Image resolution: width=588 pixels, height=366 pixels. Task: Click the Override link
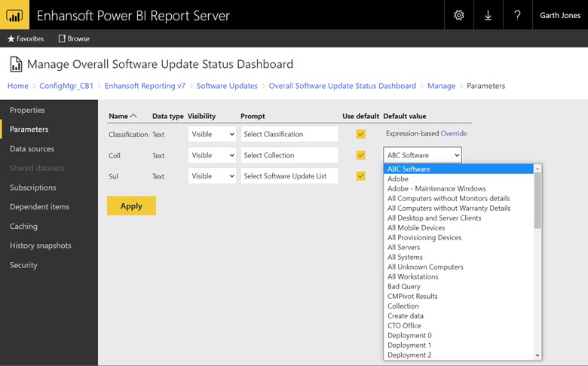[454, 134]
